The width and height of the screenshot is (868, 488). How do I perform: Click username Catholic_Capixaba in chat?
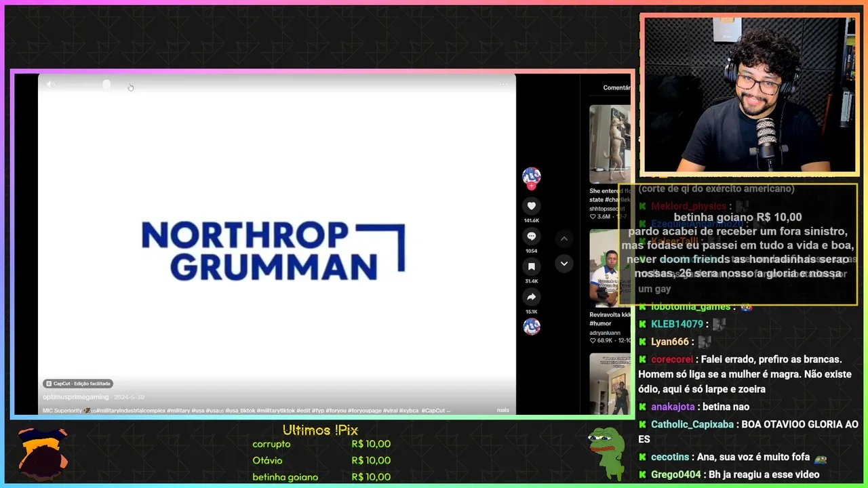(692, 425)
